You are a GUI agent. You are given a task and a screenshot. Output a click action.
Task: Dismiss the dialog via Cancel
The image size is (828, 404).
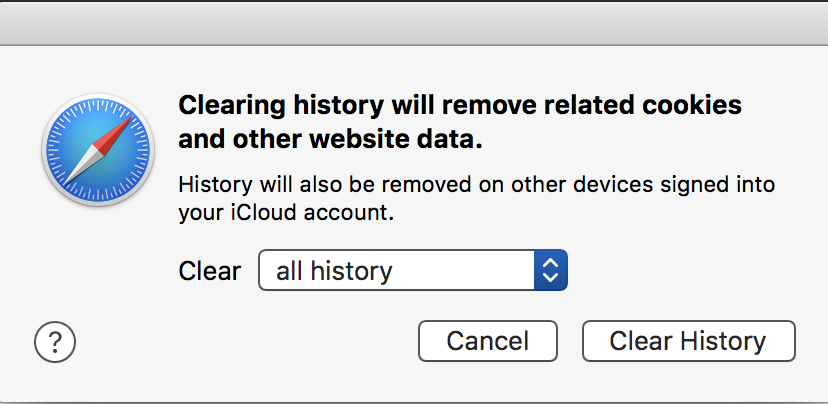[487, 341]
